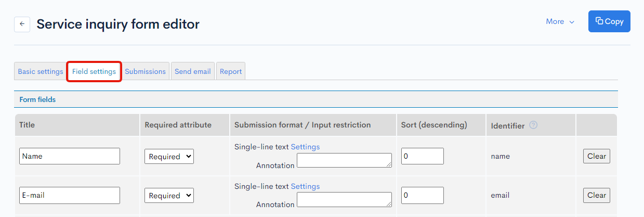The height and width of the screenshot is (217, 644).
Task: Click the 'Sort (descending)' column header
Action: [x=434, y=125]
